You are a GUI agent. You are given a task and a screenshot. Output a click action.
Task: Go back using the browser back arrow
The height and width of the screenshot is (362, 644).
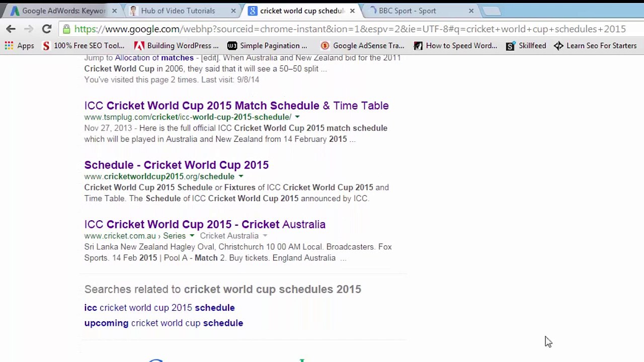tap(11, 29)
